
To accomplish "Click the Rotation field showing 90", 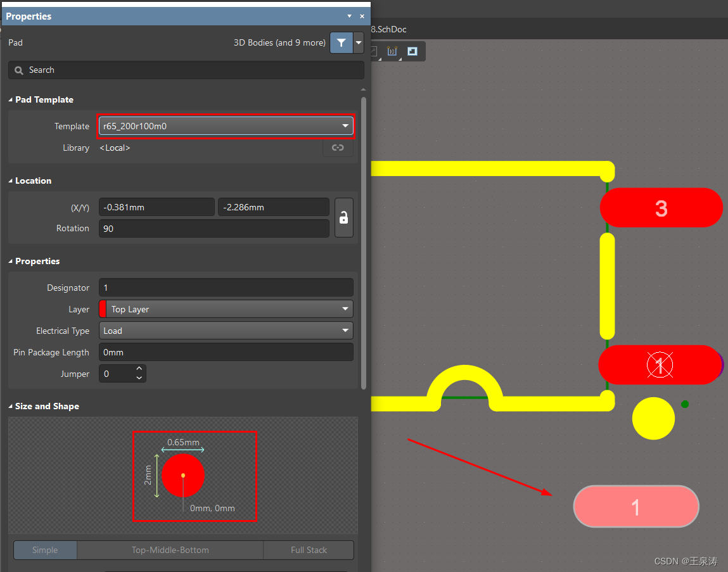I will (214, 229).
